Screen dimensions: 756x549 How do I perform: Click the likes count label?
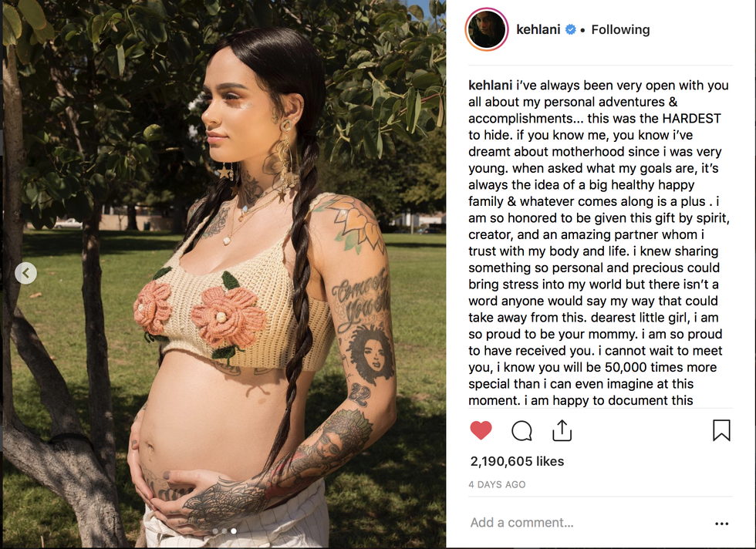[517, 461]
